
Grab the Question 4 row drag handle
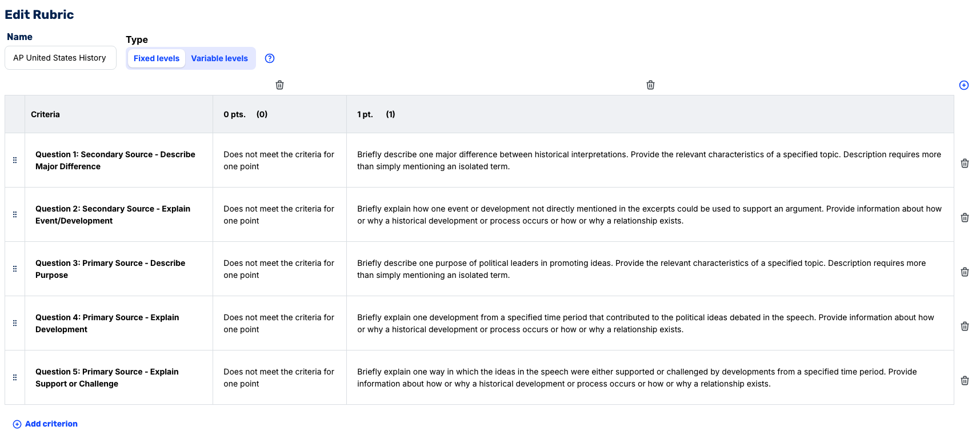point(15,323)
